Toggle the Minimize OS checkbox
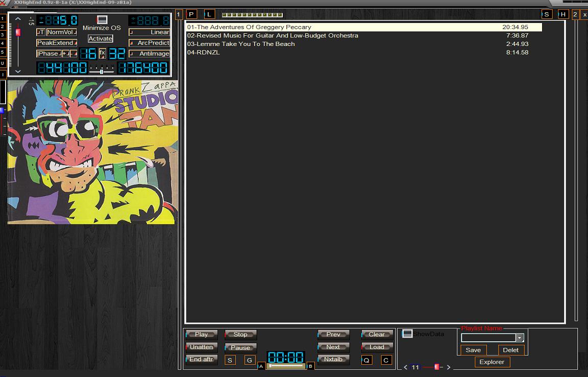The width and height of the screenshot is (588, 377). point(102,19)
